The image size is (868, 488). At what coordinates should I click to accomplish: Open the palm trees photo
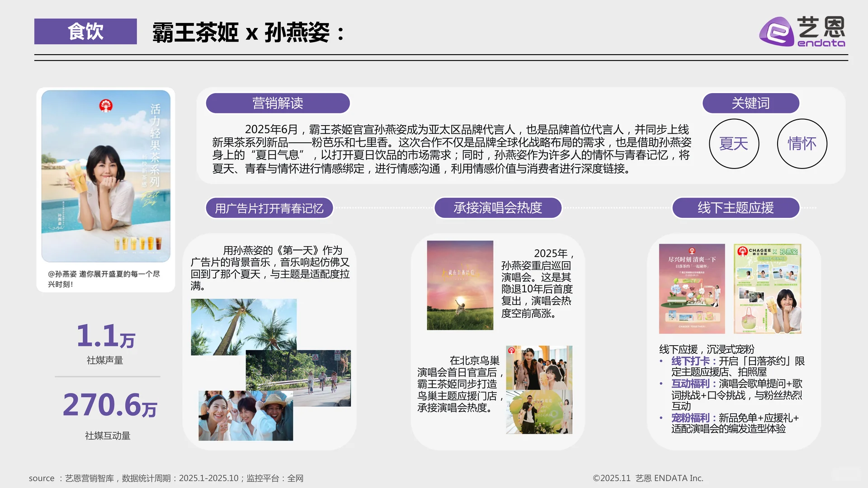pyautogui.click(x=244, y=326)
